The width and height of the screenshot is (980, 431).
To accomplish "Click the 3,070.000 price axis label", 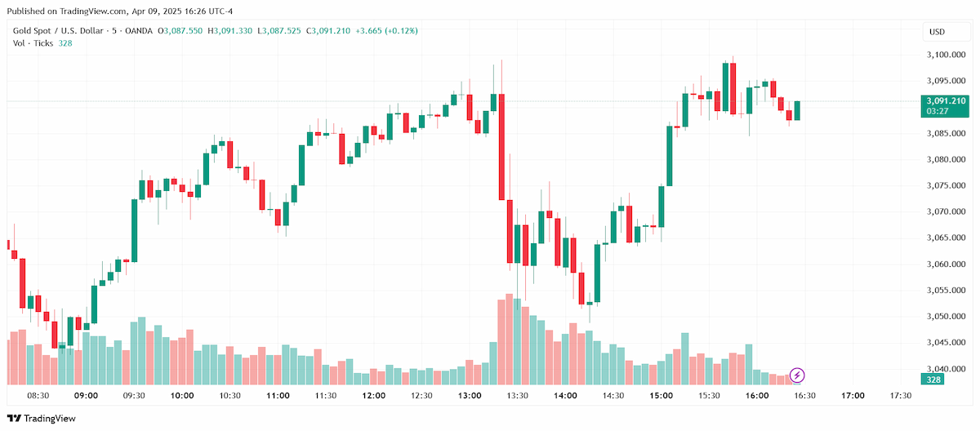I will coord(947,211).
